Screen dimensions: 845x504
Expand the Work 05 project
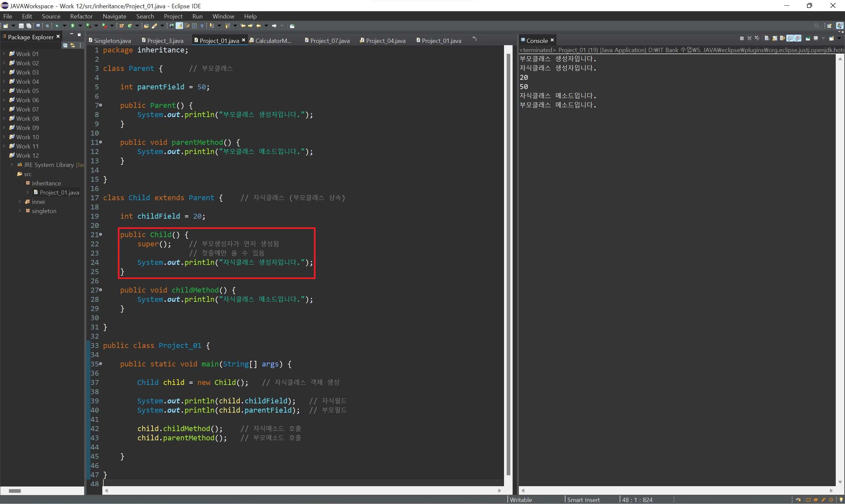[4, 91]
